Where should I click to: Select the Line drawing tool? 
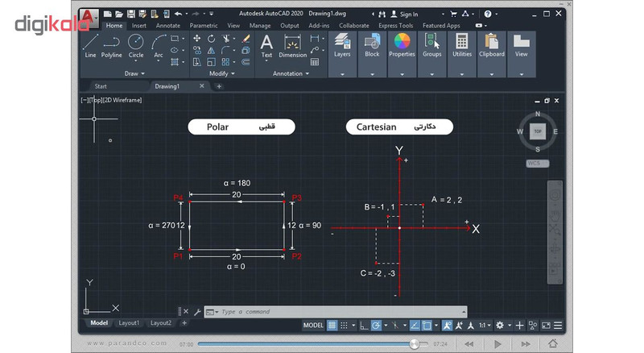pyautogui.click(x=90, y=46)
